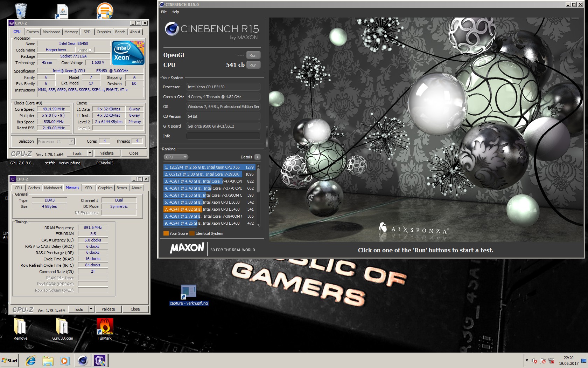This screenshot has width=588, height=368.
Task: Run the CPU benchmark test
Action: tap(253, 65)
